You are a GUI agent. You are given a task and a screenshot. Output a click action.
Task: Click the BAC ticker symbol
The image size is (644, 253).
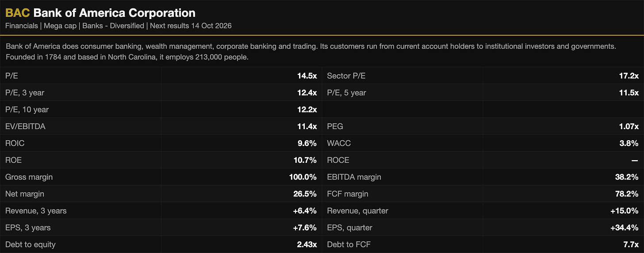[x=17, y=13]
